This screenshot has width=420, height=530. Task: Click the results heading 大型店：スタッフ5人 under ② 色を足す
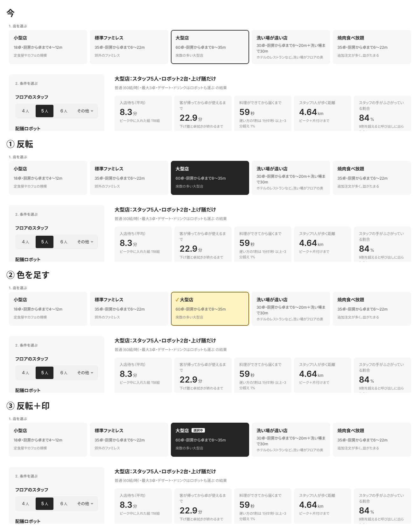(165, 340)
